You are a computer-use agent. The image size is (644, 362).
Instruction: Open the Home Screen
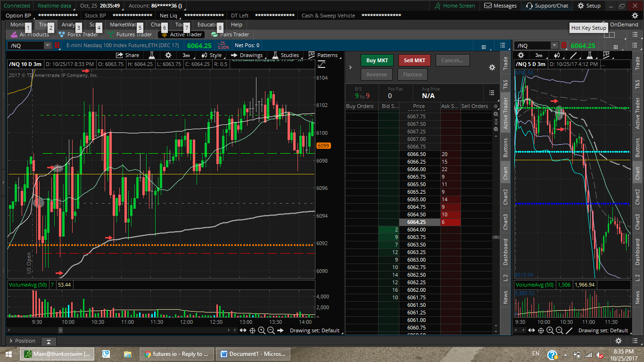click(x=455, y=6)
